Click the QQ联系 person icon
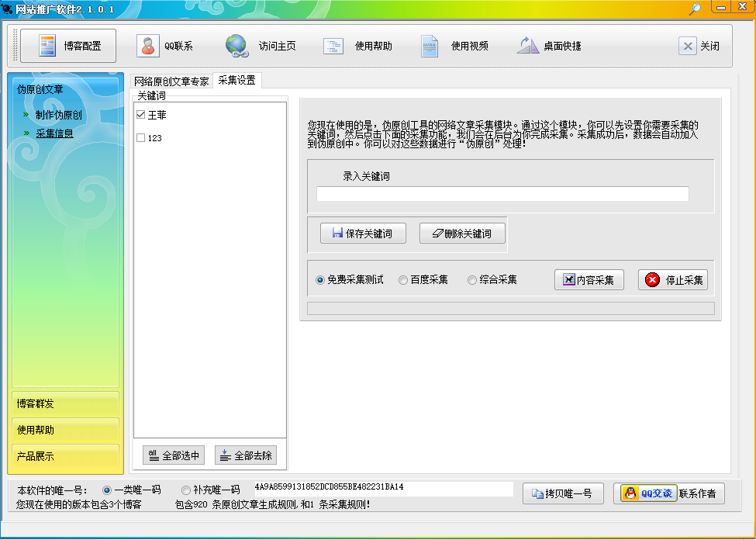 point(147,46)
